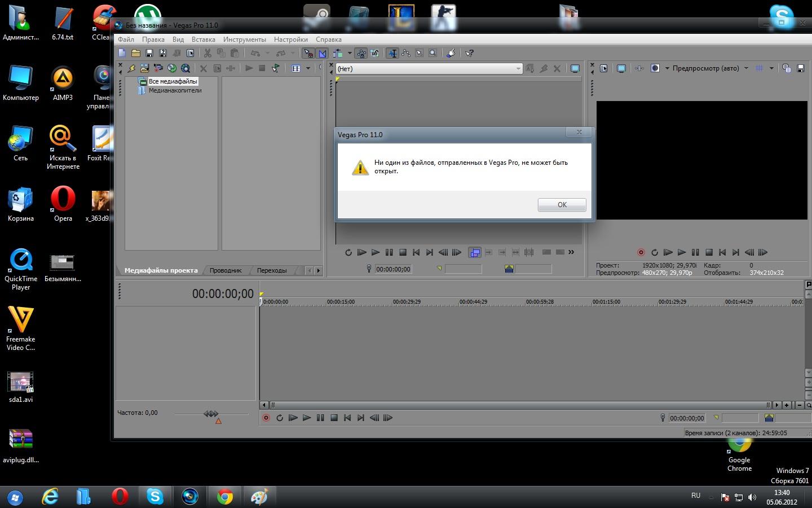Screen dimensions: 812x508
Task: Click the Get Media from Web icon
Action: point(186,68)
